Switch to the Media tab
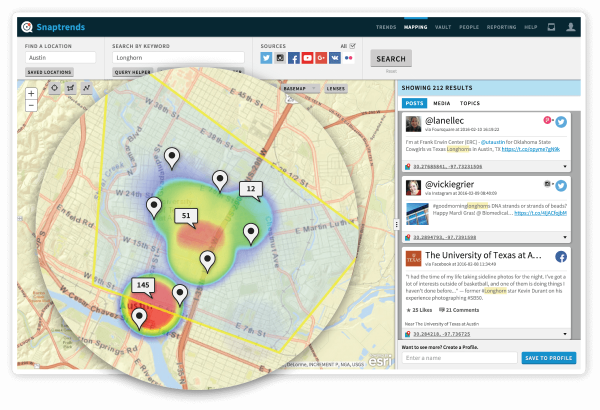The width and height of the screenshot is (600, 410). 442,103
